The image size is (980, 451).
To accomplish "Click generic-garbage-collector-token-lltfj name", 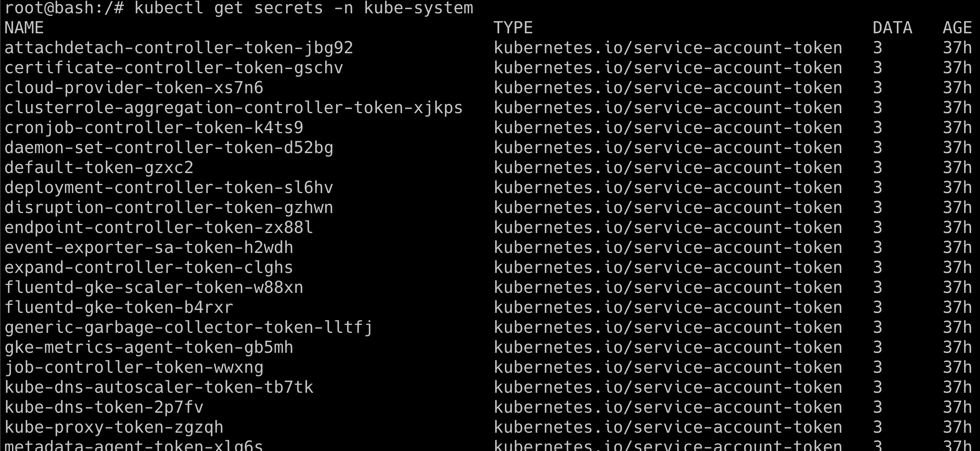I will click(189, 328).
